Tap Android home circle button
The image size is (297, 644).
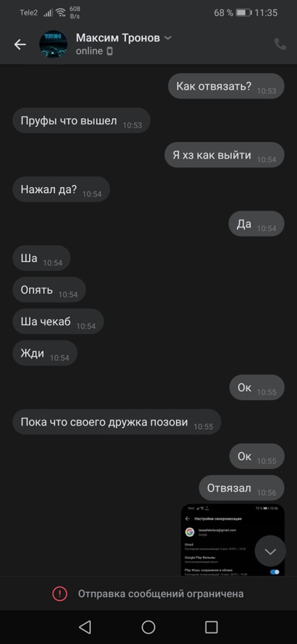(148, 627)
